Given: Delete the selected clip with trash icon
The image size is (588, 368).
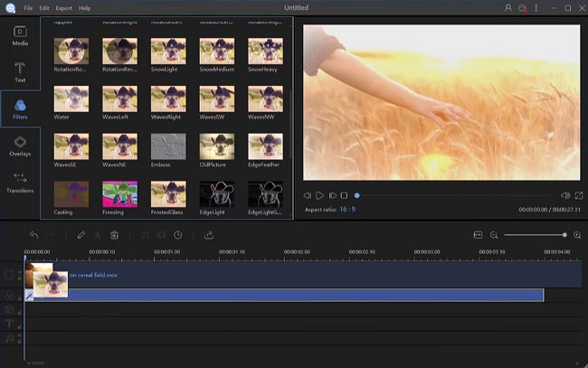Looking at the screenshot, I should pos(114,235).
